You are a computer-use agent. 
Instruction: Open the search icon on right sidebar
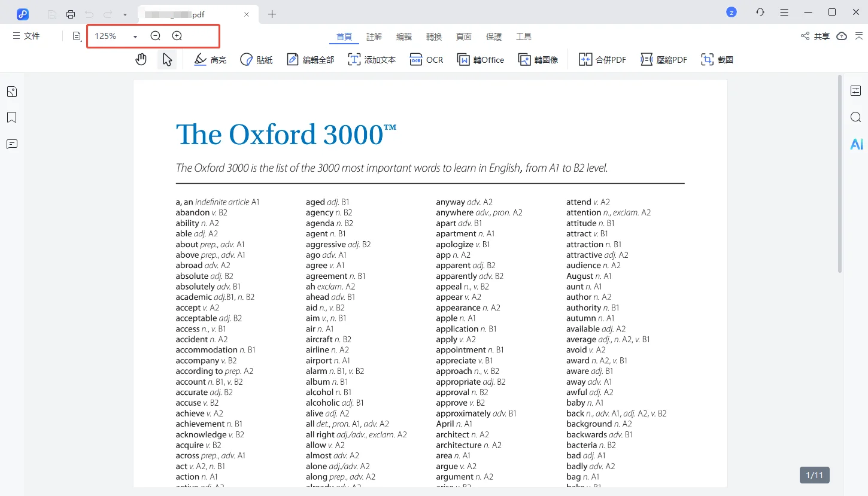click(x=856, y=117)
